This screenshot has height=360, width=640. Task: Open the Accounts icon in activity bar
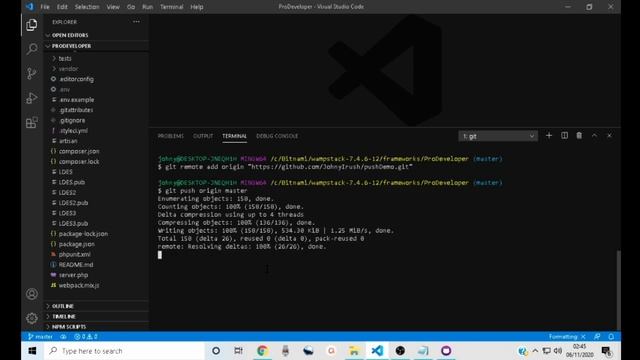(31, 294)
